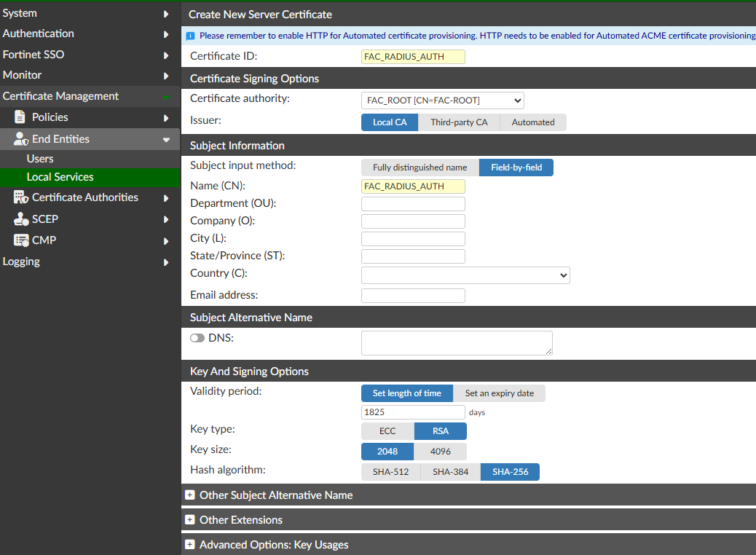Image resolution: width=756 pixels, height=555 pixels.
Task: Expand the Monitor menu arrow
Action: 166,76
